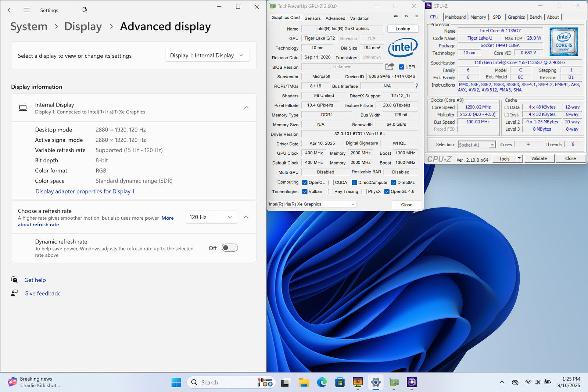Open the Settings navigation hamburger menu
This screenshot has height=392, width=588.
(26, 10)
